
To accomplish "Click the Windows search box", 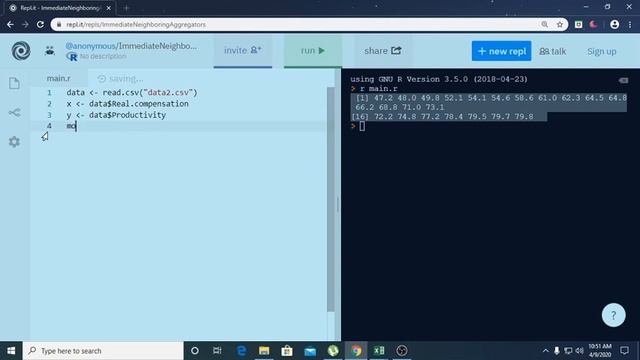I will tap(103, 351).
